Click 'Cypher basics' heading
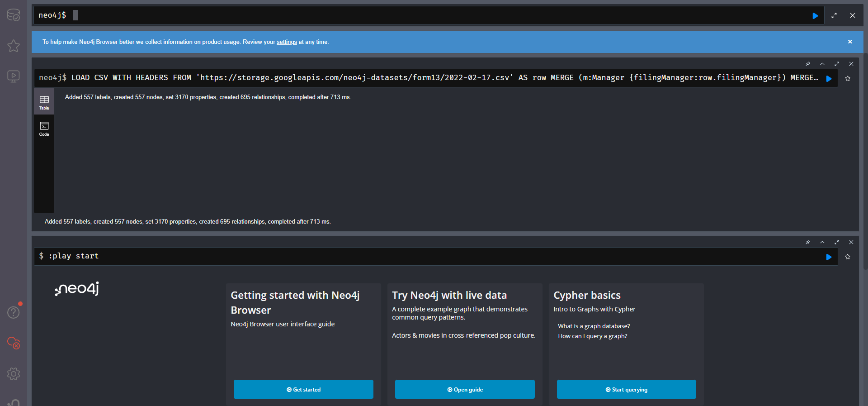The height and width of the screenshot is (406, 868). coord(587,295)
